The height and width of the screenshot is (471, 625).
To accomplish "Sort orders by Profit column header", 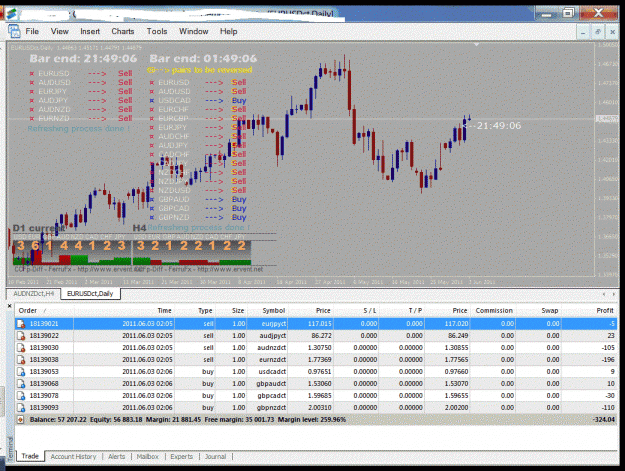I will tap(589, 310).
